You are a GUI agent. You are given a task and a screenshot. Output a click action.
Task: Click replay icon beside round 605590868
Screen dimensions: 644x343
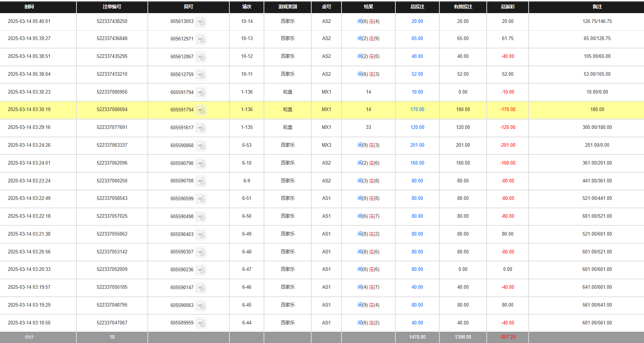[x=201, y=146]
